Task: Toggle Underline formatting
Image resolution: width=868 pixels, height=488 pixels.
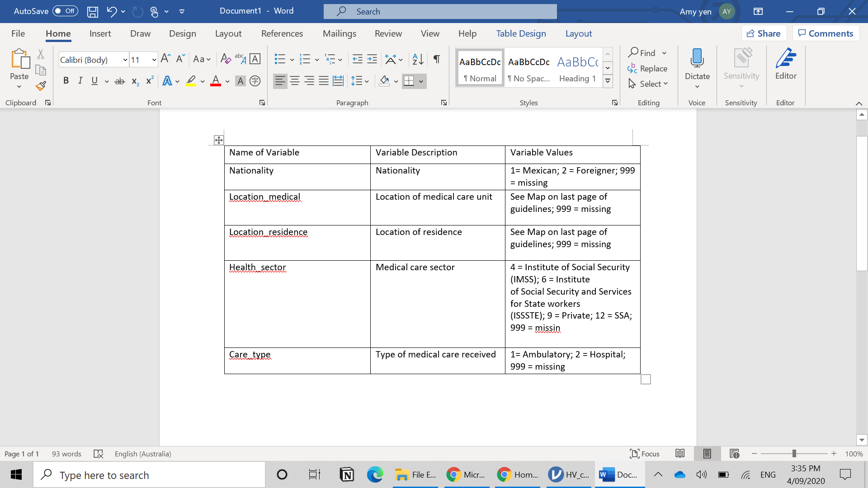Action: click(94, 81)
